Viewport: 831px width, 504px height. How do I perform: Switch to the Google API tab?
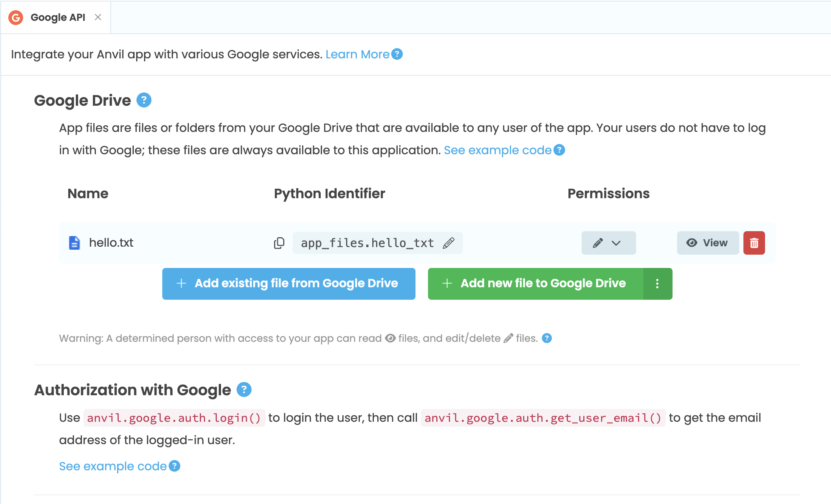pos(58,17)
